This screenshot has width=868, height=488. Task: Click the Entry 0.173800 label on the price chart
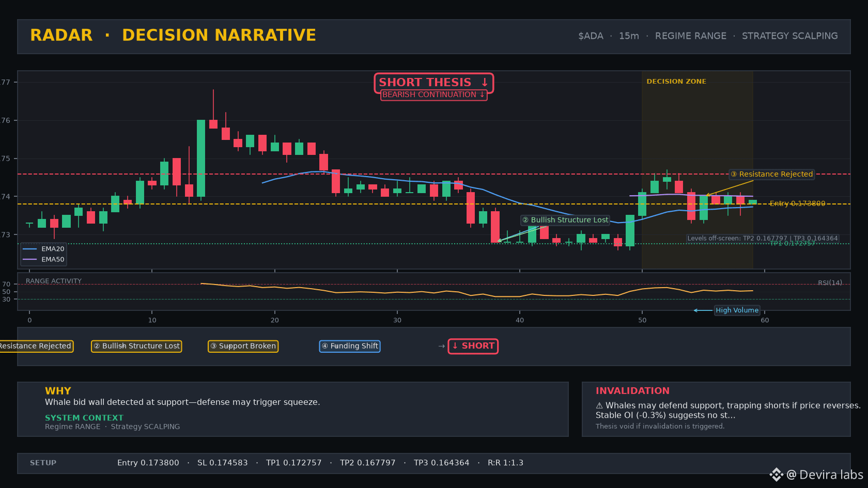798,203
